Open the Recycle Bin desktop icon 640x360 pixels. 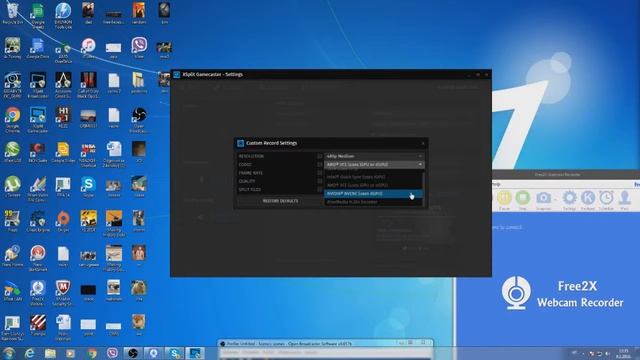[x=13, y=13]
